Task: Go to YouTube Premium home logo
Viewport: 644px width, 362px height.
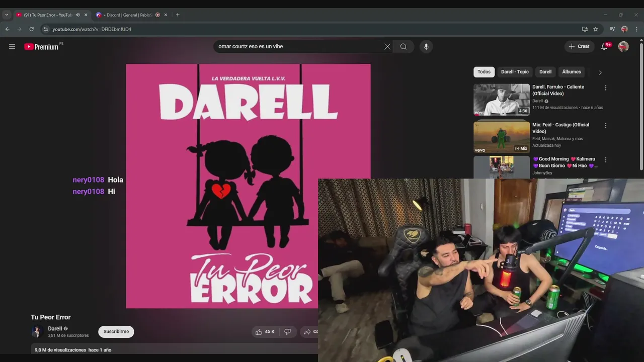Action: [x=42, y=47]
